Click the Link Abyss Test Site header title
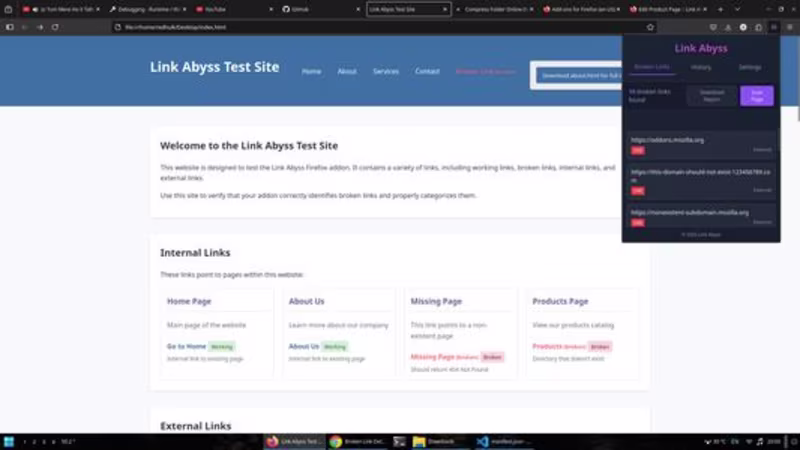The image size is (800, 450). [x=214, y=67]
